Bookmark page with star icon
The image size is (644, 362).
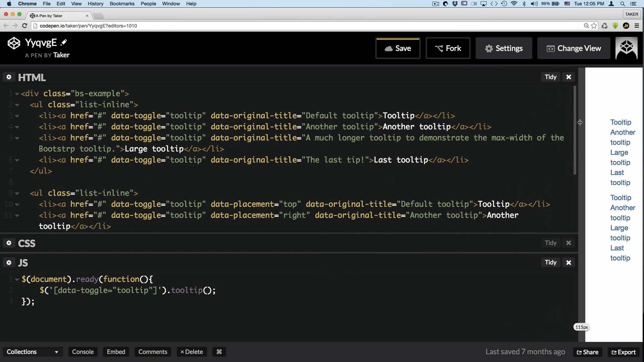[594, 26]
